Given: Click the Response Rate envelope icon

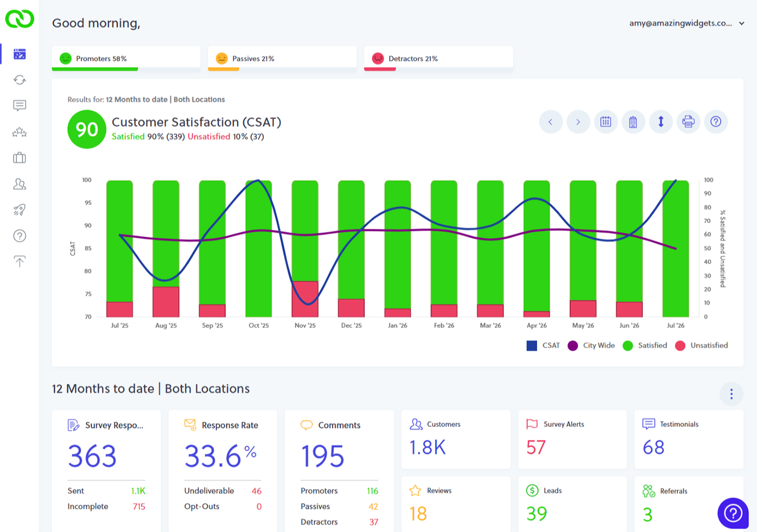Looking at the screenshot, I should (x=190, y=425).
